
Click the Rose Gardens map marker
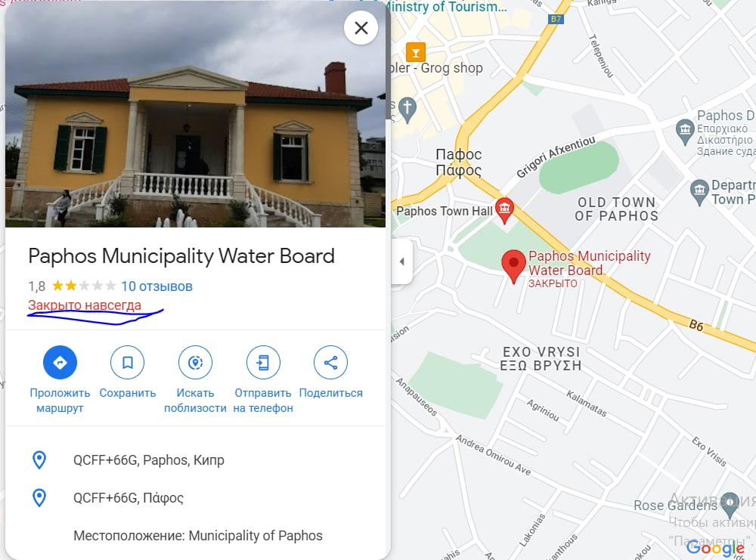pyautogui.click(x=730, y=503)
